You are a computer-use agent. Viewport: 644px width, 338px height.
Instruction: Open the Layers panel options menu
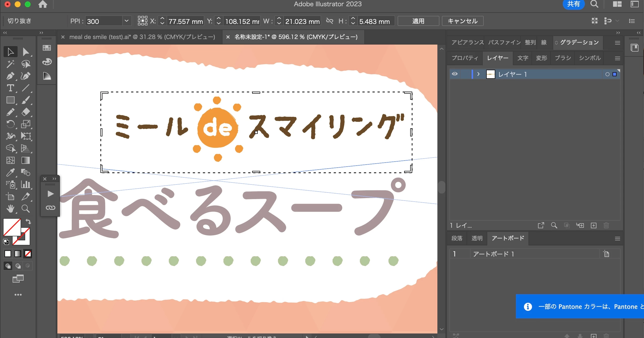point(617,58)
